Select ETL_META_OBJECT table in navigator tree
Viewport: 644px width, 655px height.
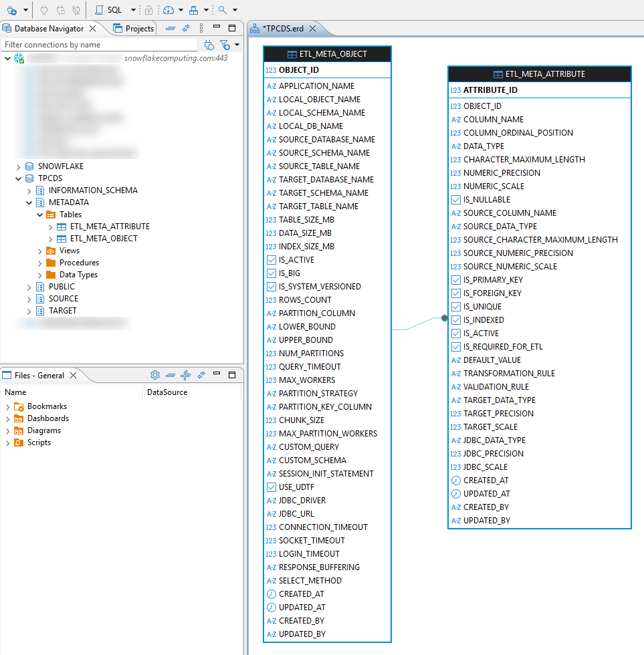tap(104, 239)
